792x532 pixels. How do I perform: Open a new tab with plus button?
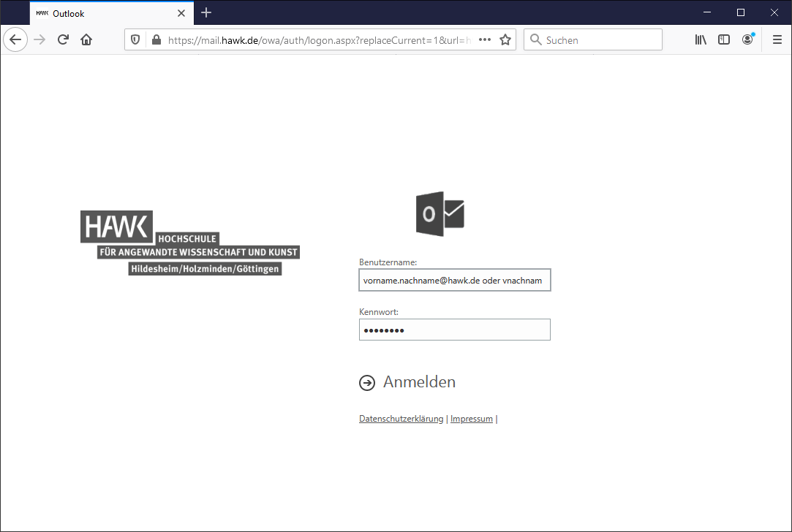coord(206,12)
